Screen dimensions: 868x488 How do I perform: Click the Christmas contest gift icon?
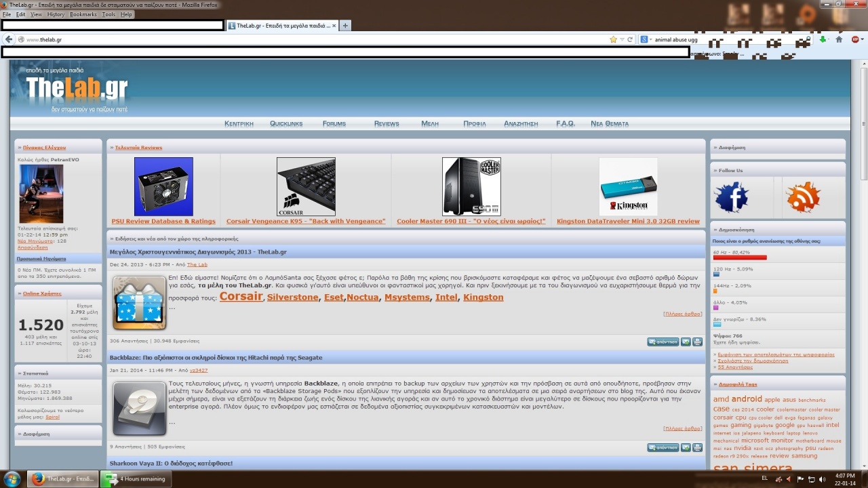pos(139,303)
